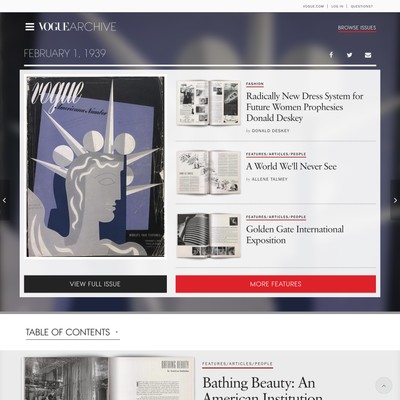Share issue by email envelope icon
400x400 pixels.
coord(368,55)
